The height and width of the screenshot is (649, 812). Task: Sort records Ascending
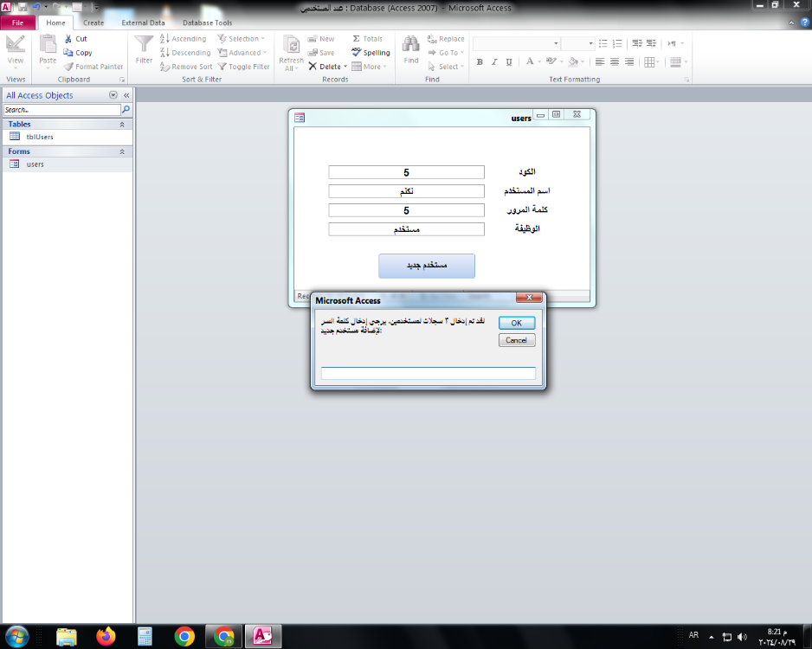tap(184, 39)
